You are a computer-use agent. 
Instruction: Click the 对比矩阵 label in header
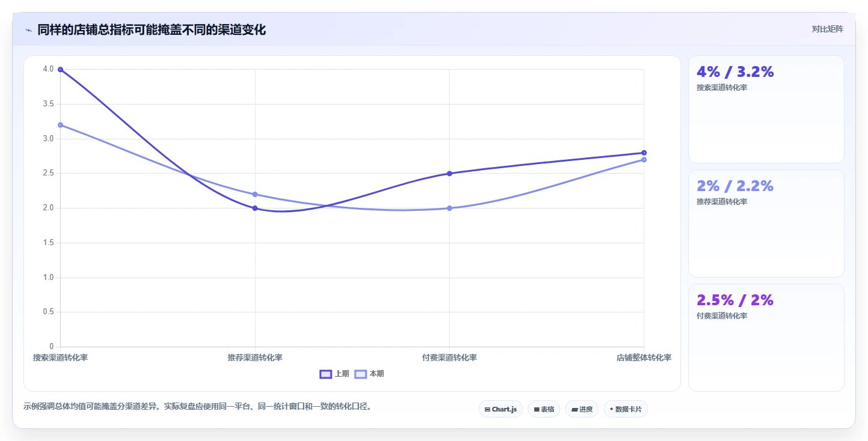pyautogui.click(x=827, y=29)
